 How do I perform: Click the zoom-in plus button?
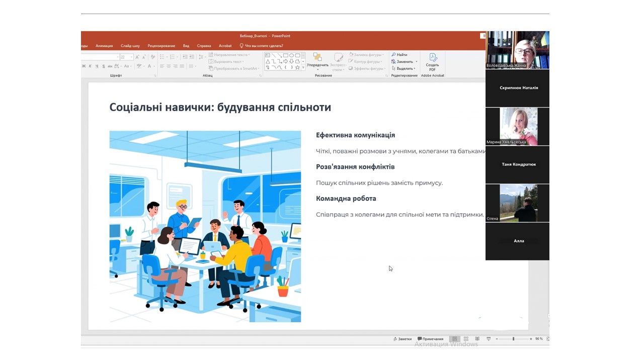[531, 339]
